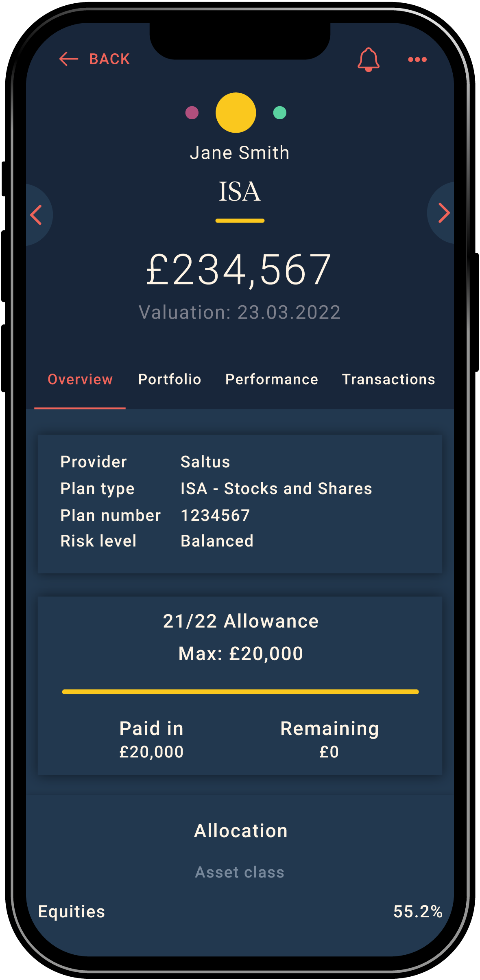Tap the Jane Smith name

240,153
